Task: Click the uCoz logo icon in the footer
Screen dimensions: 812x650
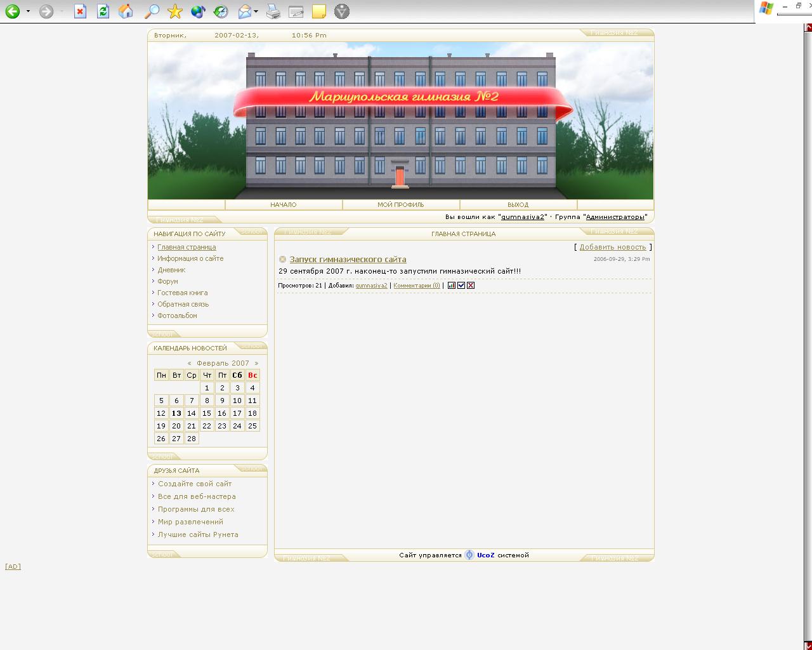Action: 469,555
